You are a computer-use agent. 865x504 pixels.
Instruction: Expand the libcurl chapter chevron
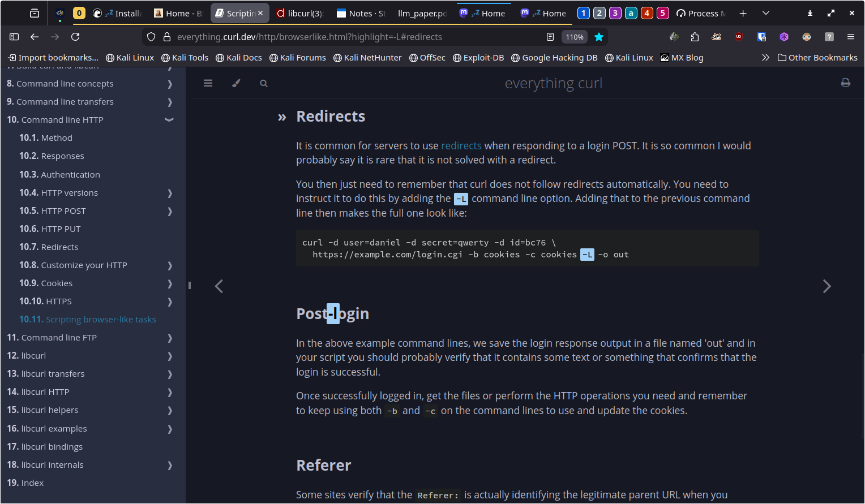point(170,356)
